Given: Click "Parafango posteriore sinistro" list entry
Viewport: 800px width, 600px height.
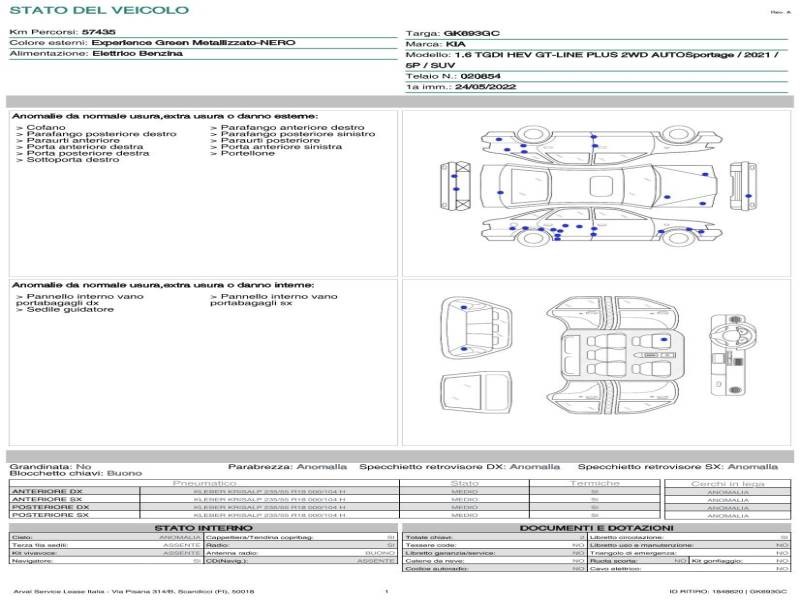Looking at the screenshot, I should [298, 134].
